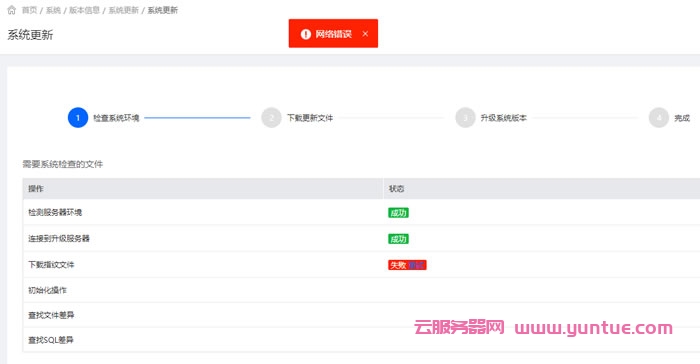Click the 下载指纹文件 row label
The height and width of the screenshot is (364, 700).
pyautogui.click(x=51, y=264)
